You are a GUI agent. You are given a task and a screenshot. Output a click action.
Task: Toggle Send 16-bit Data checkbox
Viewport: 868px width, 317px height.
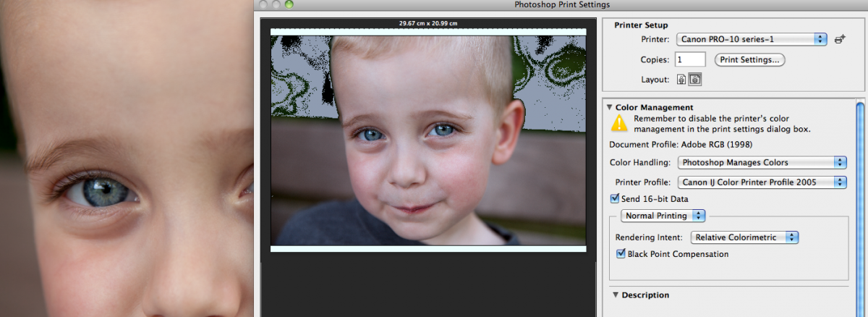615,198
